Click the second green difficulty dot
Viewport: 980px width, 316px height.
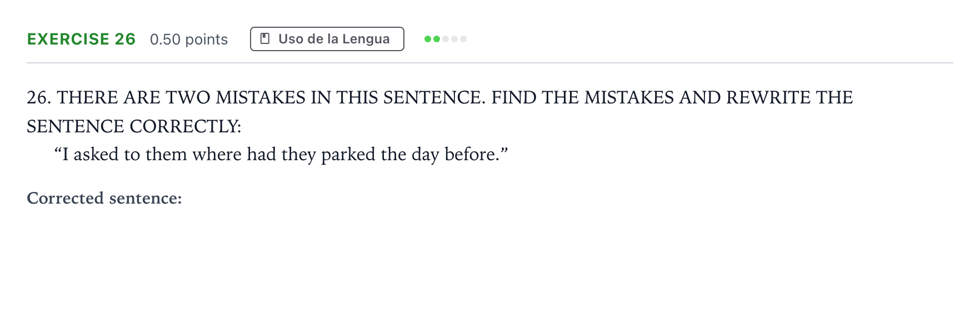436,39
